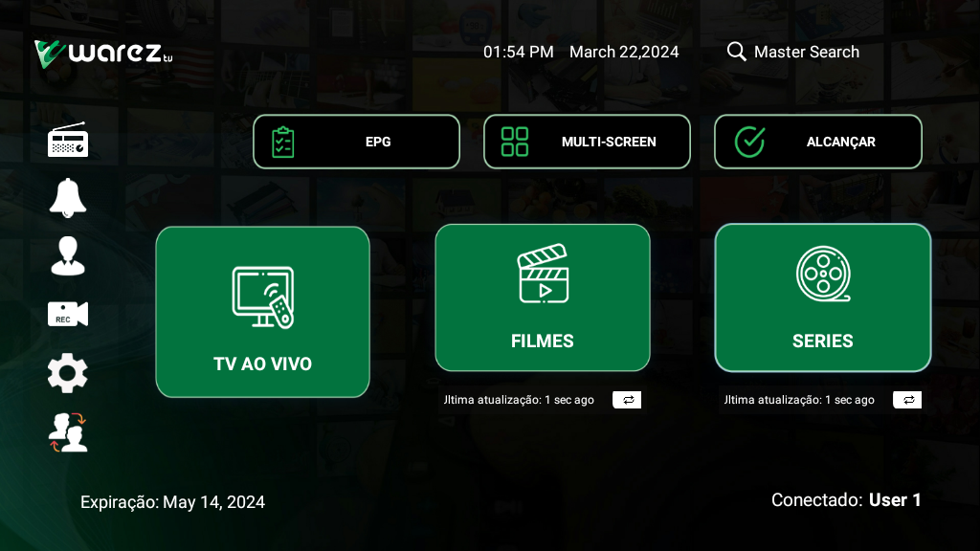
Task: Open the EPG guide button
Action: pyautogui.click(x=356, y=142)
